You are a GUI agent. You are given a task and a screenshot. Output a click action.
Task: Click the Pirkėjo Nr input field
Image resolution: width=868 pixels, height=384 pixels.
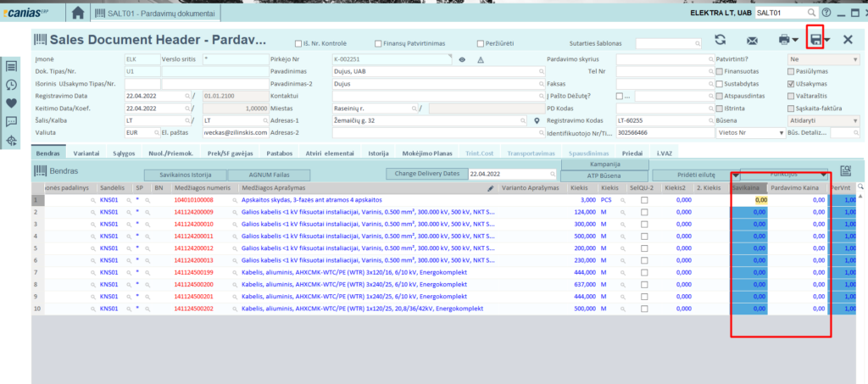tap(390, 60)
